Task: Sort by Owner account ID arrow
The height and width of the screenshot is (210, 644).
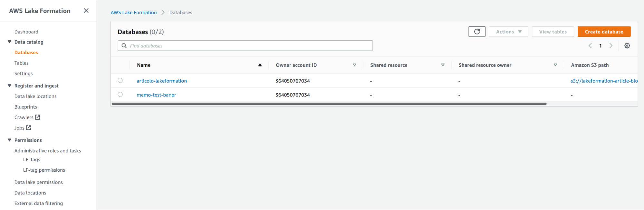Action: point(354,65)
